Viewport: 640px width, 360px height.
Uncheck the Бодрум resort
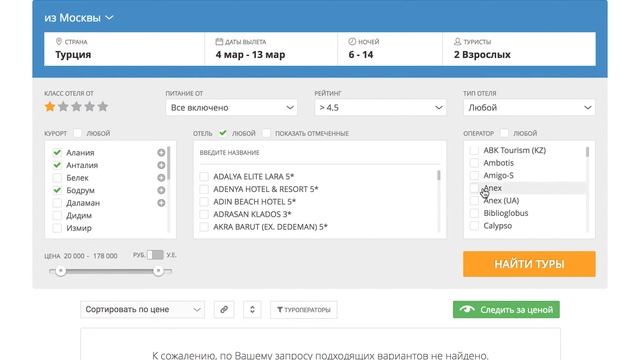57,190
